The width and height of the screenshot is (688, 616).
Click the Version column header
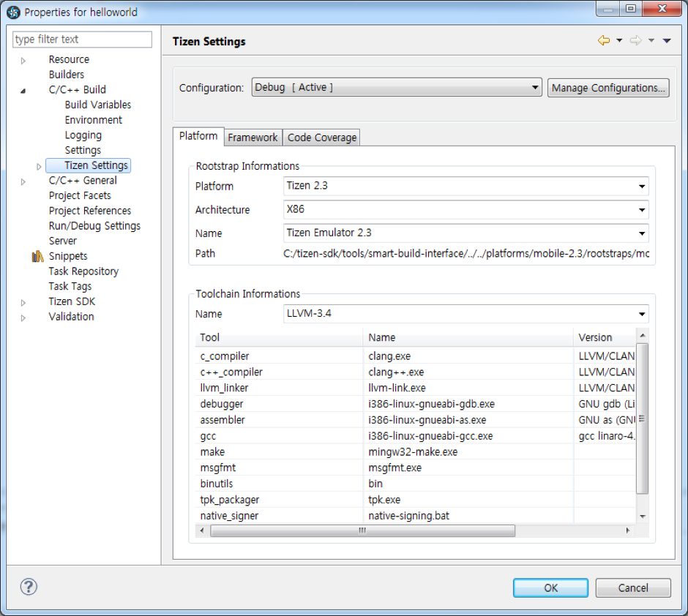click(x=605, y=337)
